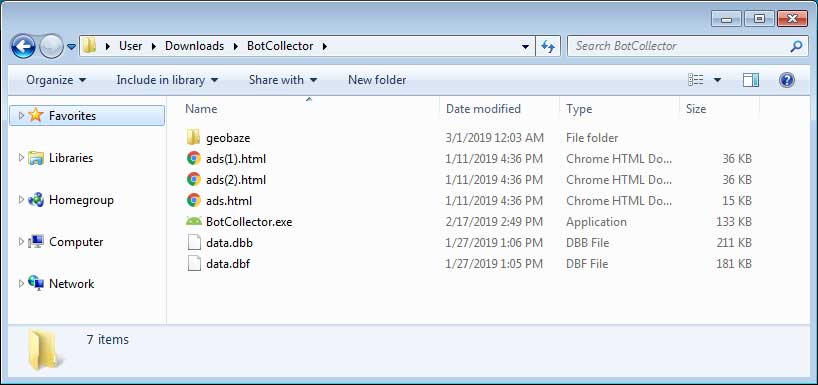Select data.dbf blank file icon
Screen dimensions: 818x385
[x=194, y=263]
